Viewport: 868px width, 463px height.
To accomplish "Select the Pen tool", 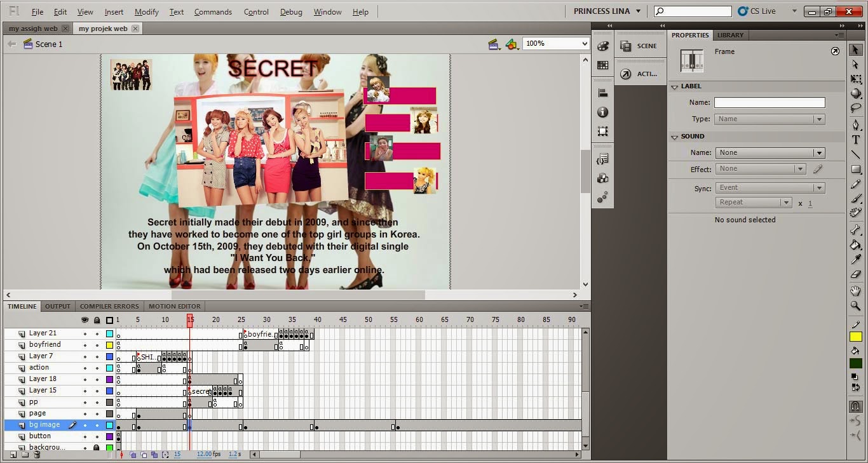I will [856, 125].
